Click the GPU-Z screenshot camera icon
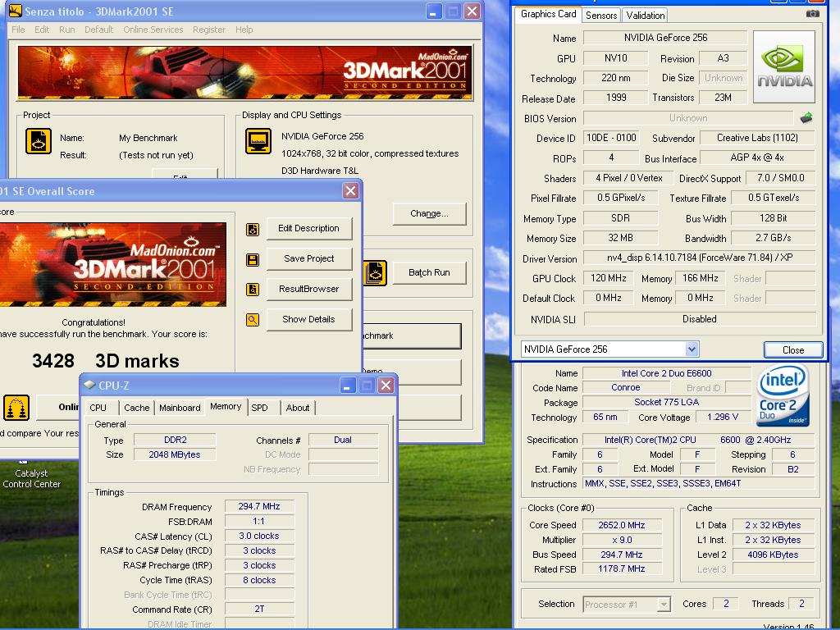 click(x=813, y=13)
